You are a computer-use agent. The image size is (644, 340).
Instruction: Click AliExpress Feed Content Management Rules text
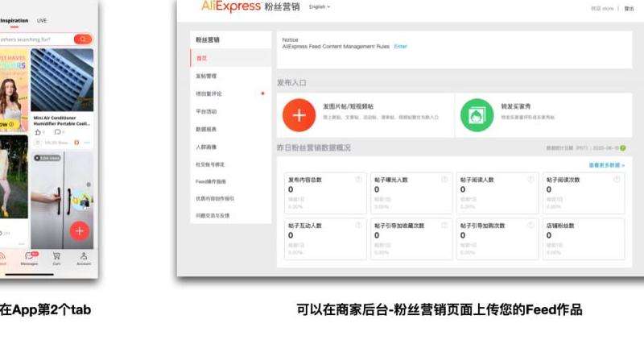pyautogui.click(x=336, y=47)
